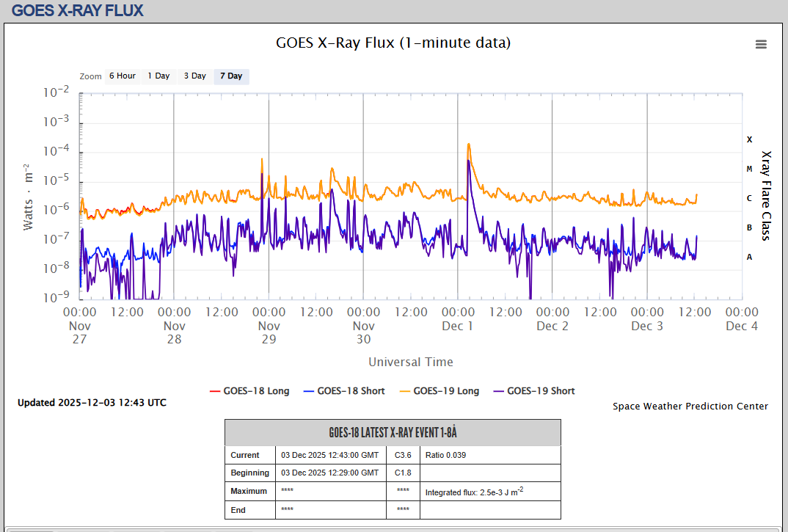
Task: Open the chart context hamburger menu
Action: click(x=761, y=44)
